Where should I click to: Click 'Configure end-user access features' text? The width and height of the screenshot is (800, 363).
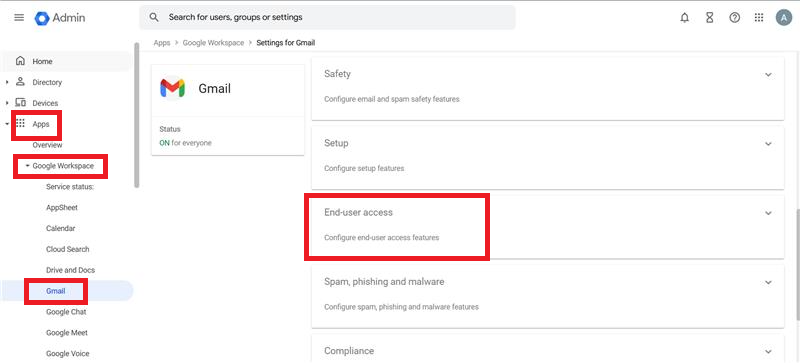tap(382, 238)
